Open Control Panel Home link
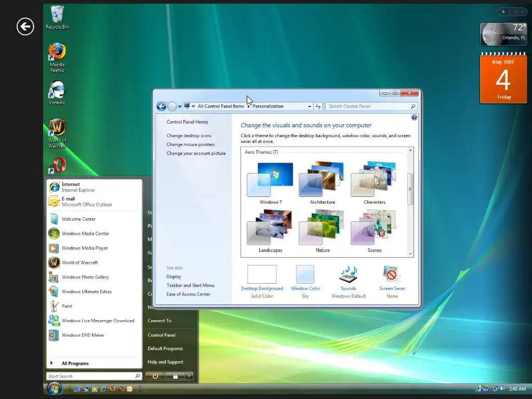 tap(187, 122)
